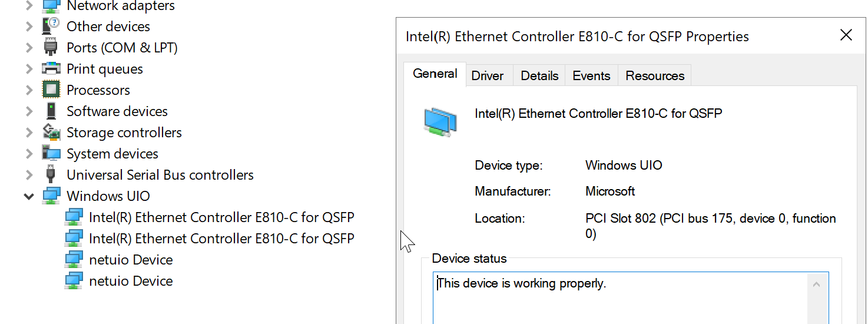Click the Processors chip icon
Image resolution: width=868 pixels, height=324 pixels.
[51, 90]
